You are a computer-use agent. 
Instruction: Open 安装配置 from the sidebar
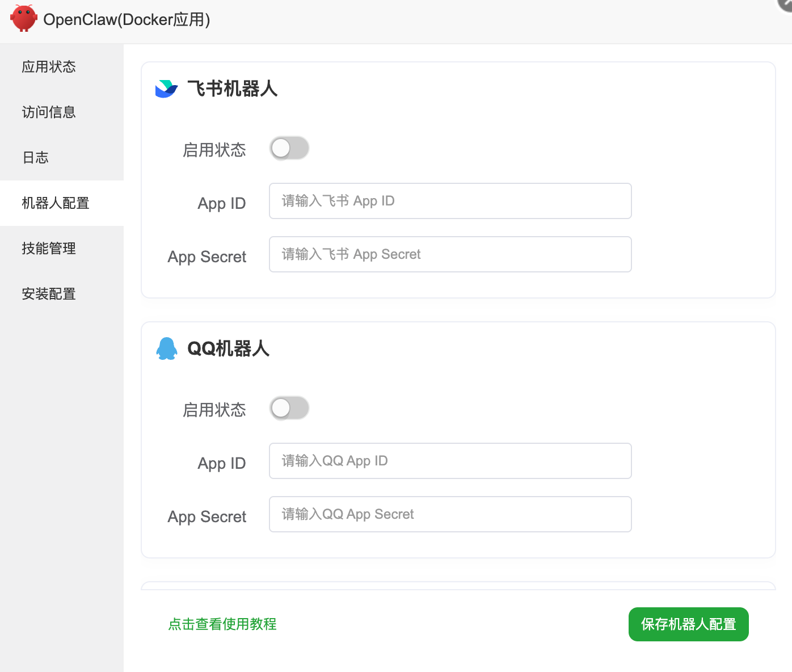(49, 294)
